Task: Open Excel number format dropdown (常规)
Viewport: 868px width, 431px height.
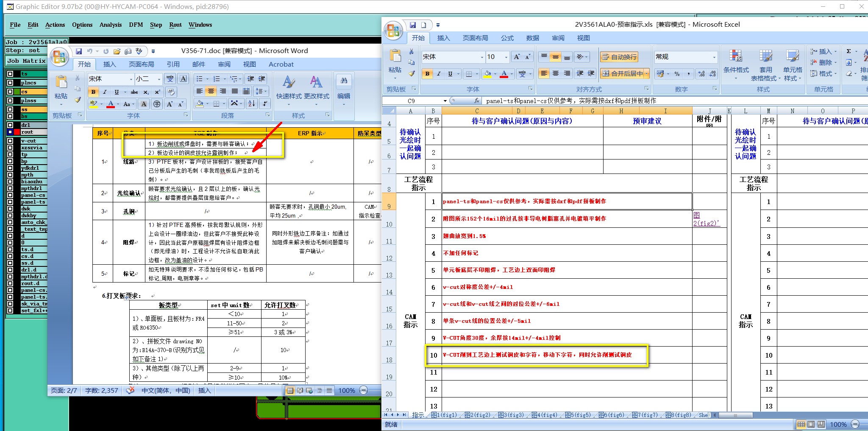Action: (x=714, y=57)
